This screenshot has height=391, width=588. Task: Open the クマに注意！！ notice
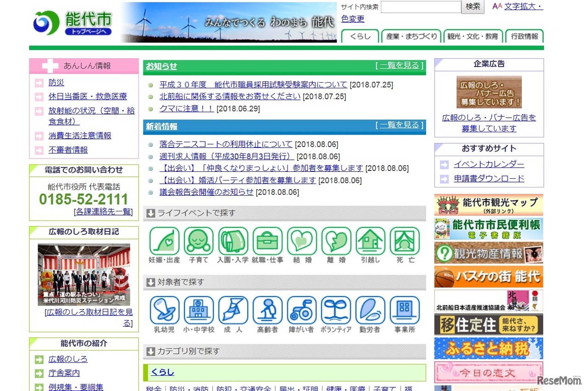pyautogui.click(x=187, y=108)
